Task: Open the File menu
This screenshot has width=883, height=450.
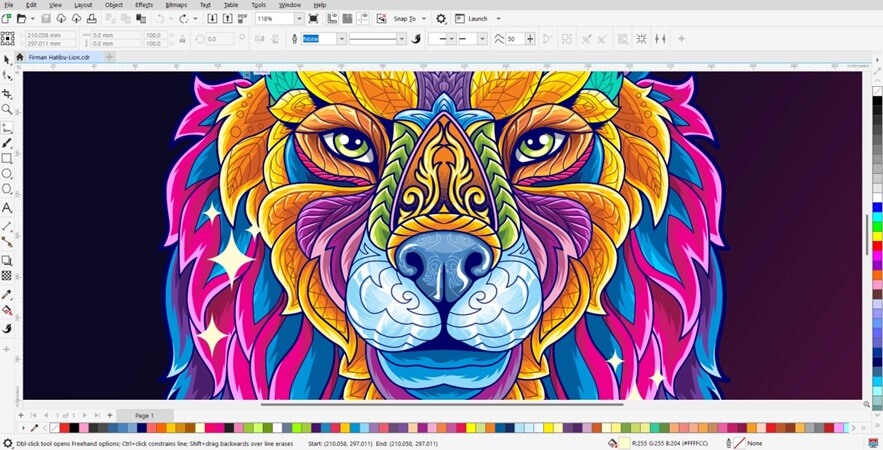Action: click(8, 5)
